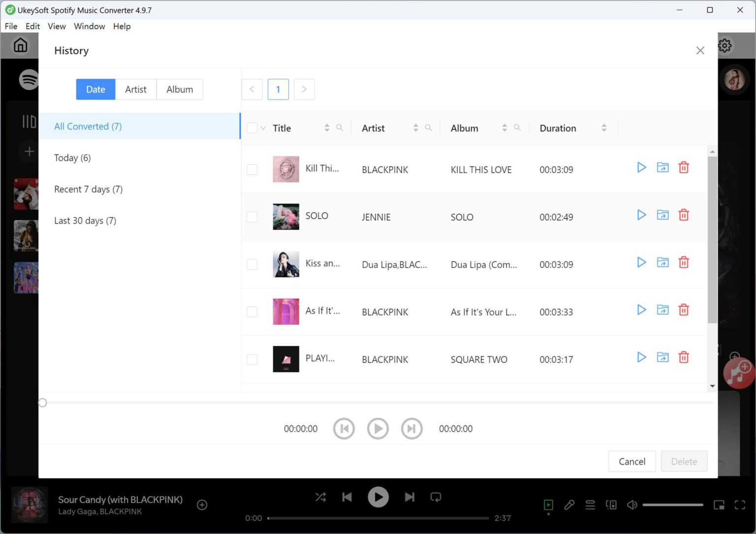Open output folder for "Kill This Love"
The image size is (756, 534).
[x=662, y=167]
